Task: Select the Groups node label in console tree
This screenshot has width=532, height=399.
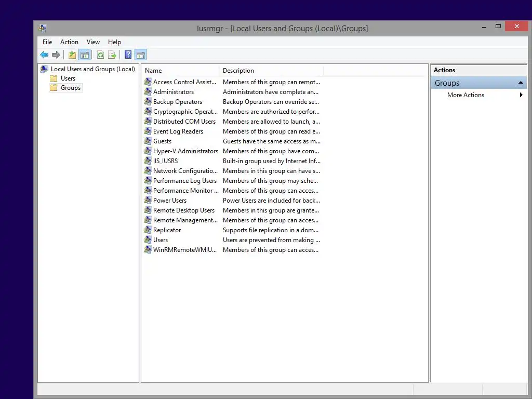Action: click(x=71, y=88)
